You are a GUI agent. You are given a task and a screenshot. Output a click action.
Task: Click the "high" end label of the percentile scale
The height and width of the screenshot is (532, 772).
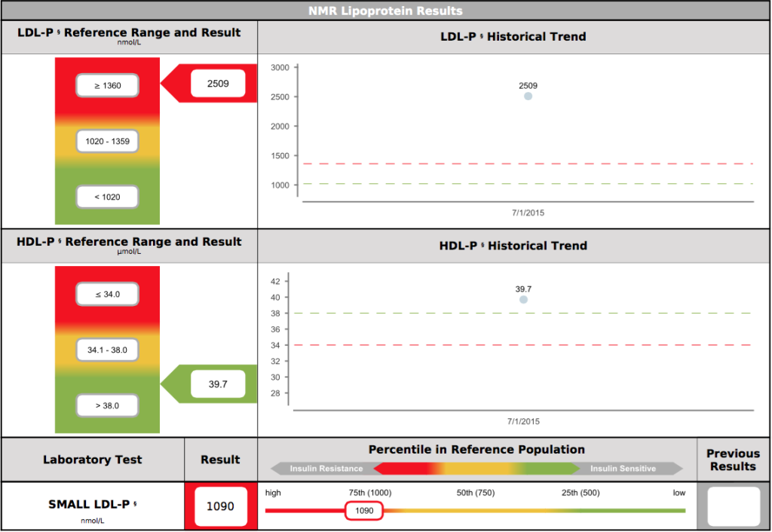point(273,493)
